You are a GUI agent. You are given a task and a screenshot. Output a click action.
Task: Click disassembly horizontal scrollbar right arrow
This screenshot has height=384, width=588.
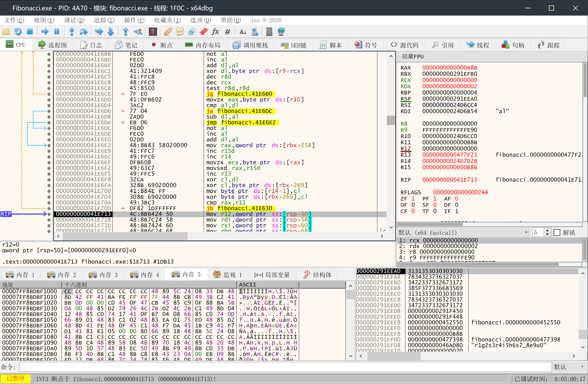(x=382, y=236)
